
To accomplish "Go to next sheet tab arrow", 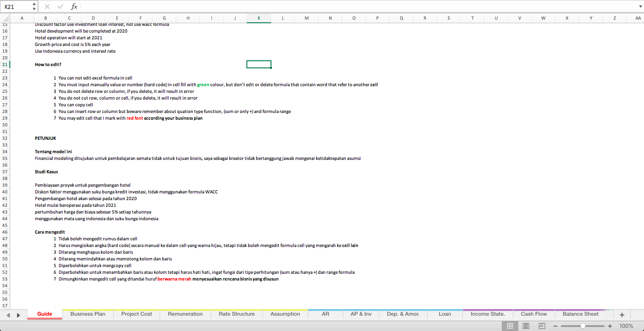I will (x=18, y=315).
